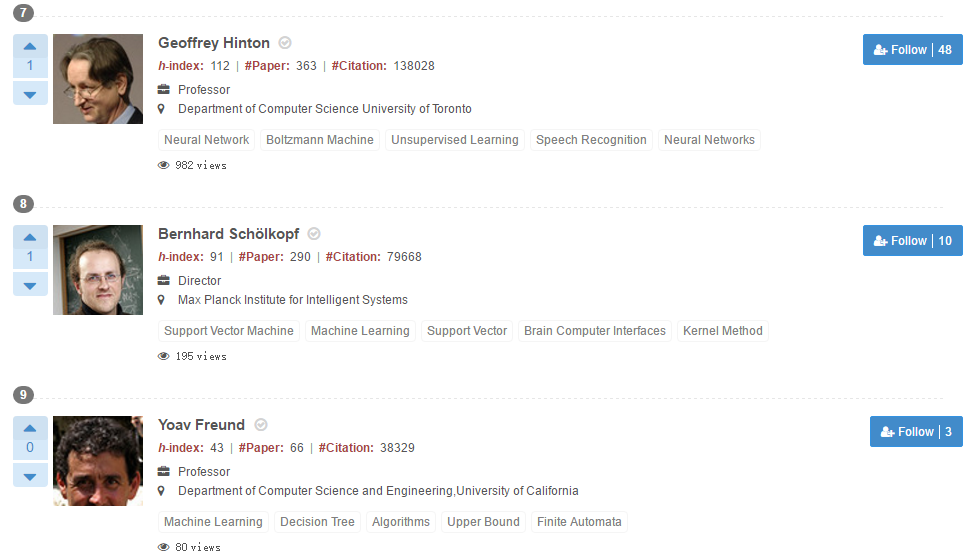
Task: Upvote Geoffrey Hinton with the up arrow
Action: pos(30,46)
